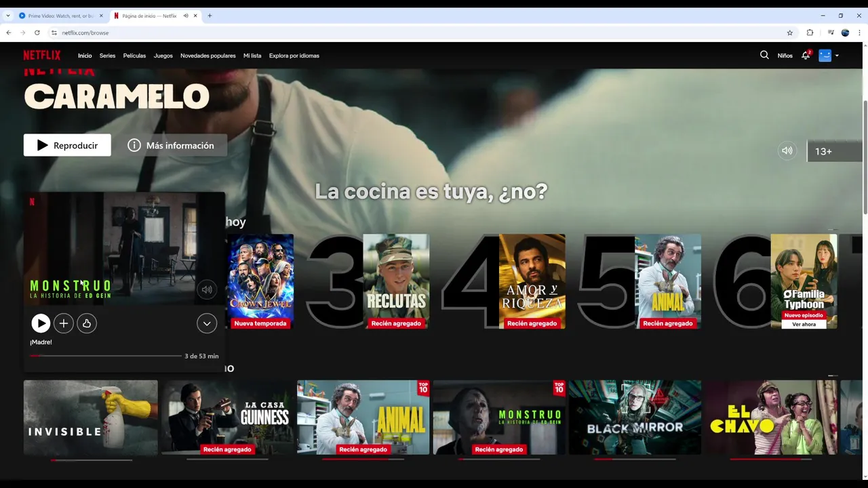Click the Caramelo title logo
This screenshot has height=488, width=868.
point(117,96)
